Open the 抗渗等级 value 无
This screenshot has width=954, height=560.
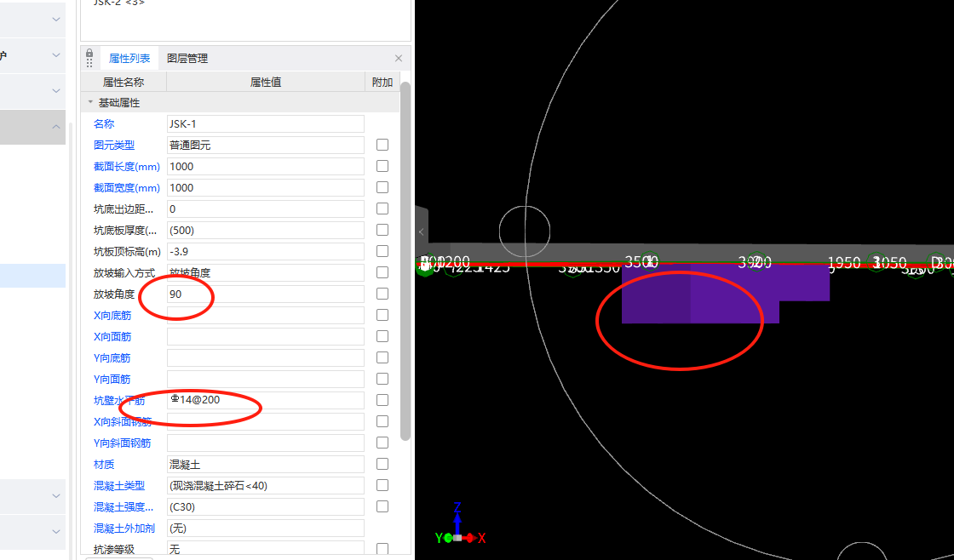pyautogui.click(x=265, y=550)
